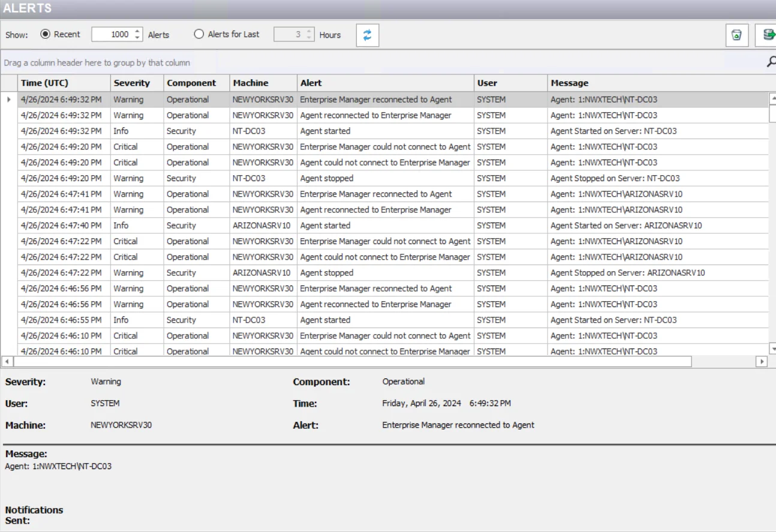
Task: Open the grid search magnifier
Action: click(x=771, y=62)
